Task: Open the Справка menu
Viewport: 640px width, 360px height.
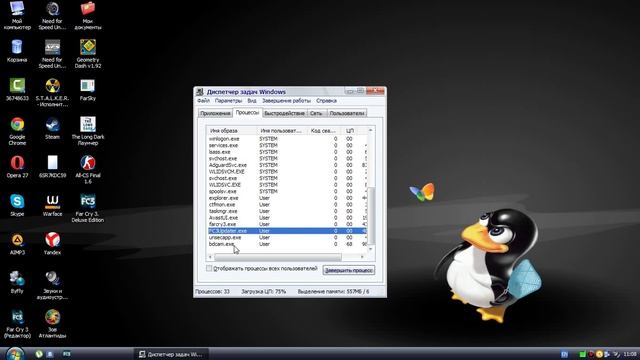Action: point(327,100)
